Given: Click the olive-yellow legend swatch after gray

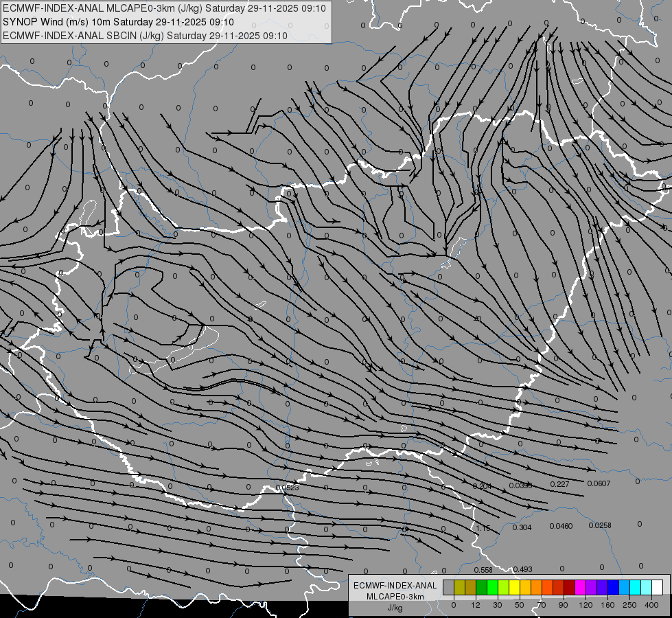Looking at the screenshot, I should point(460,587).
